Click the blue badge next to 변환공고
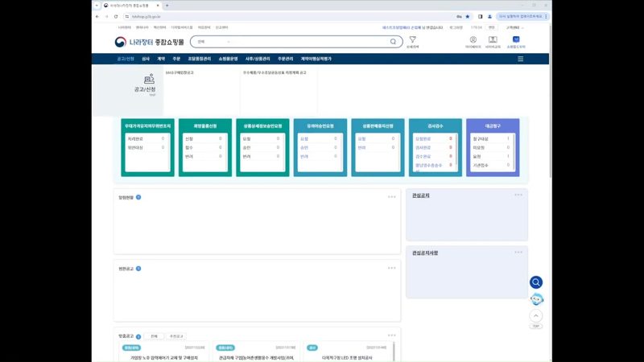Viewport: 644px width, 362px height. (138, 269)
